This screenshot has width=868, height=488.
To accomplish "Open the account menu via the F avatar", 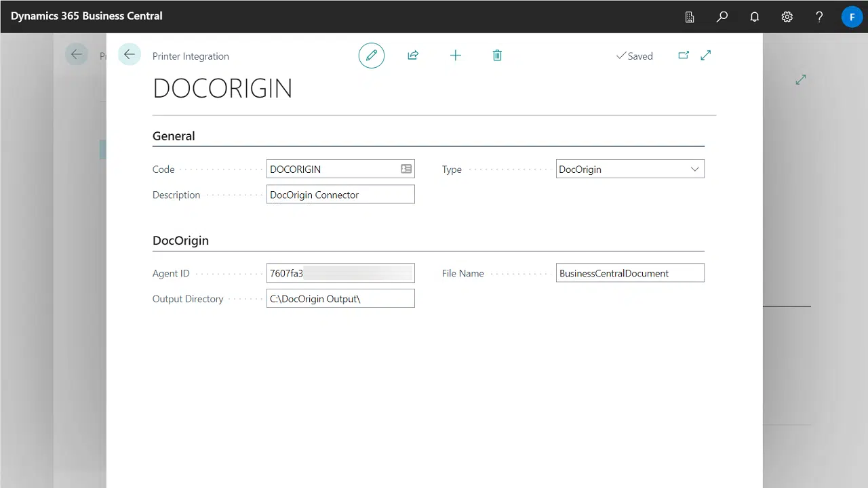I will (852, 16).
